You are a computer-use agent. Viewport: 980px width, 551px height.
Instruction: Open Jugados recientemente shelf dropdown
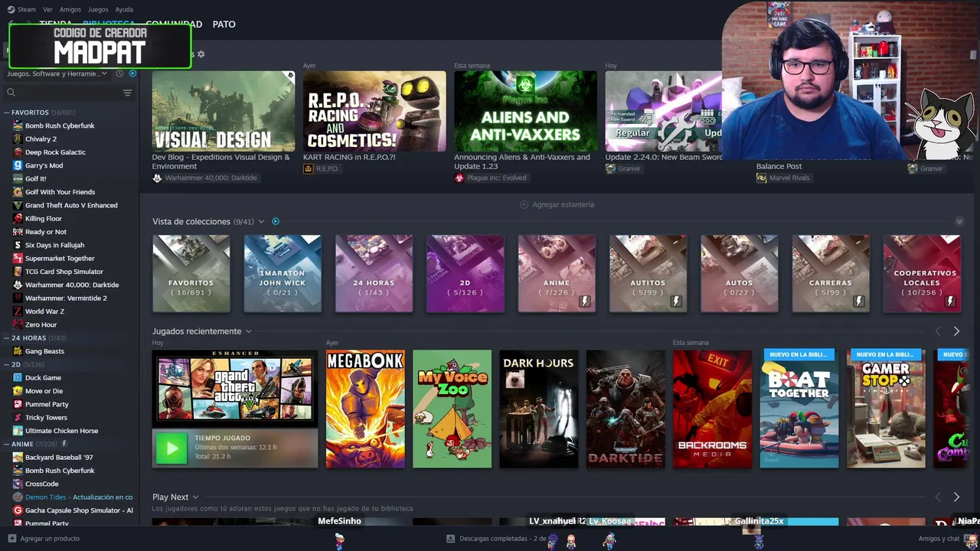(x=248, y=331)
